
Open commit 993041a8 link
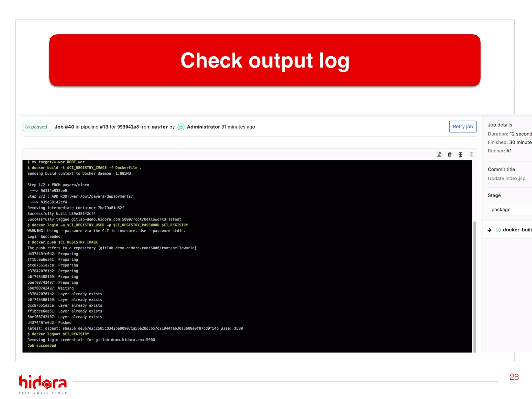[x=128, y=127]
